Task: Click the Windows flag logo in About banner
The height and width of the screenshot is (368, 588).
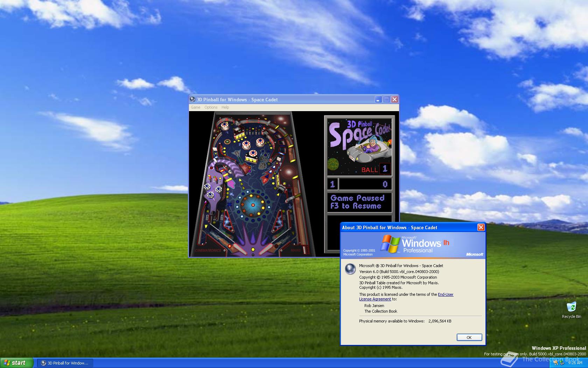Action: (390, 244)
